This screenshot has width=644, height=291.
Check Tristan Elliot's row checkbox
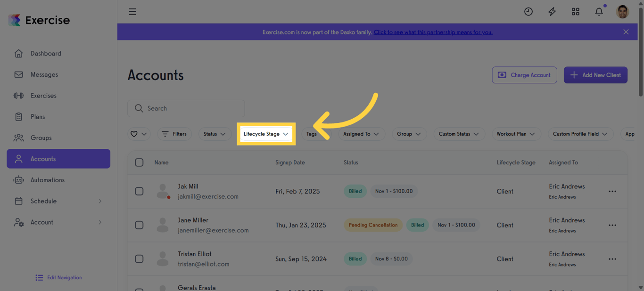click(139, 259)
